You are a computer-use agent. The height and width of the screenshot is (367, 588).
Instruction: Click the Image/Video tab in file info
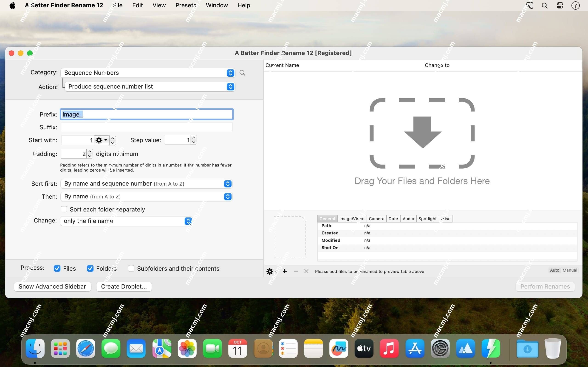click(x=351, y=219)
